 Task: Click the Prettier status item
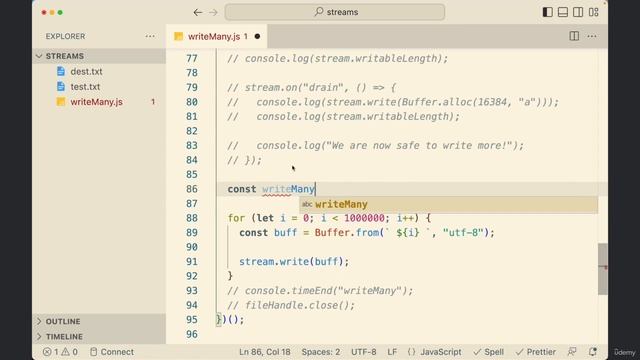[535, 352]
